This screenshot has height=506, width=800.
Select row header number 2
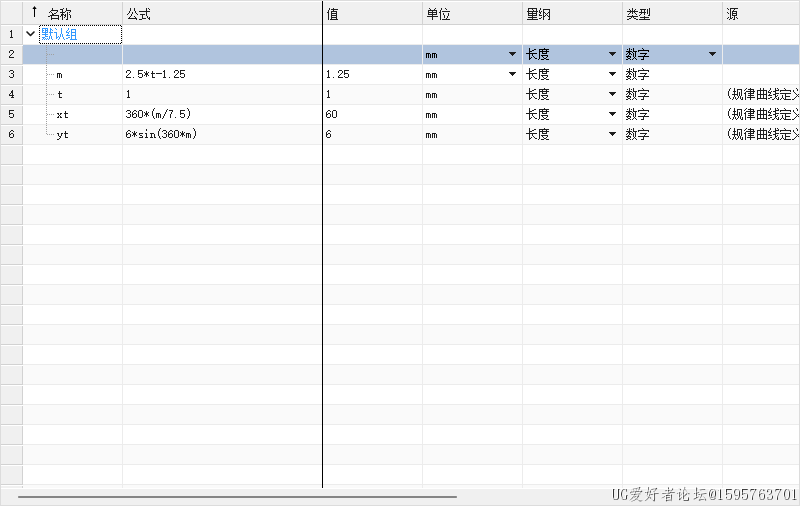pos(11,54)
